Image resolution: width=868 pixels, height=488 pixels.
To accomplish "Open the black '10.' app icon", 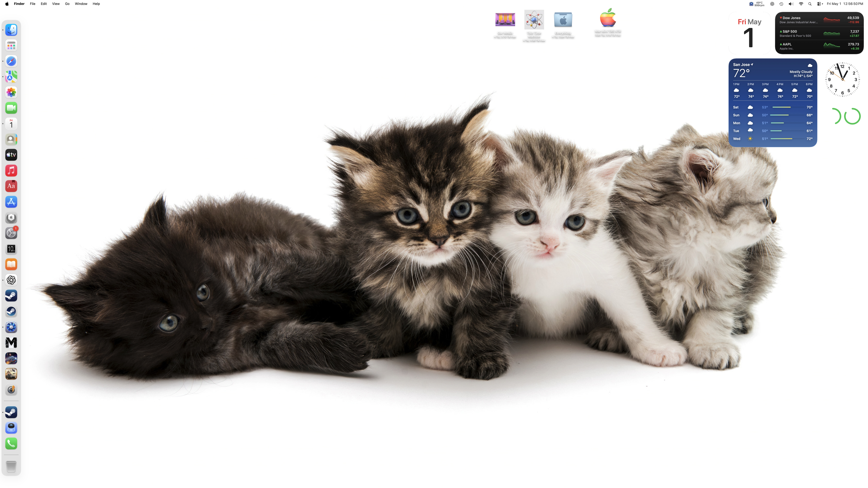I will (11, 249).
